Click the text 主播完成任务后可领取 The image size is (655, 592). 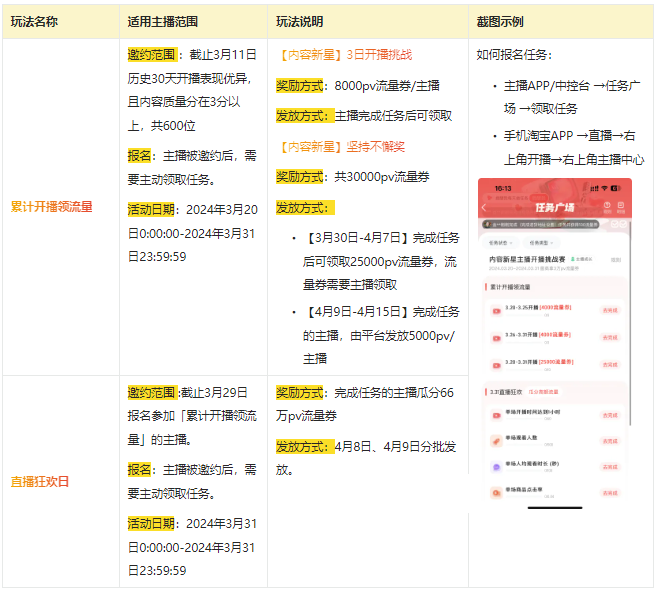click(x=394, y=116)
